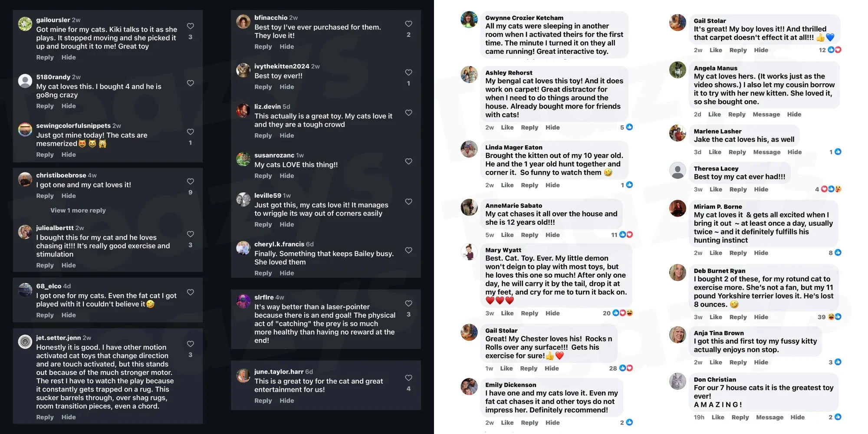
Task: Heart june.taylor.harr's comment
Action: click(408, 378)
